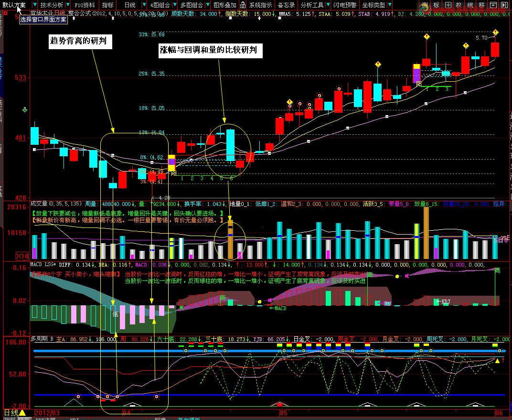Click the MACD LSG* panel title

(43, 265)
